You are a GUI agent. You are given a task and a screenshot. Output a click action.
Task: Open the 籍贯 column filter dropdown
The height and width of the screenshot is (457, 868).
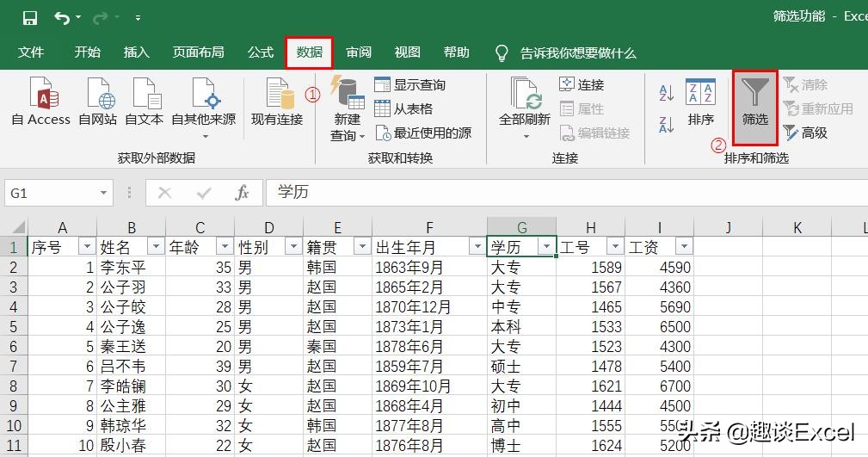click(362, 246)
